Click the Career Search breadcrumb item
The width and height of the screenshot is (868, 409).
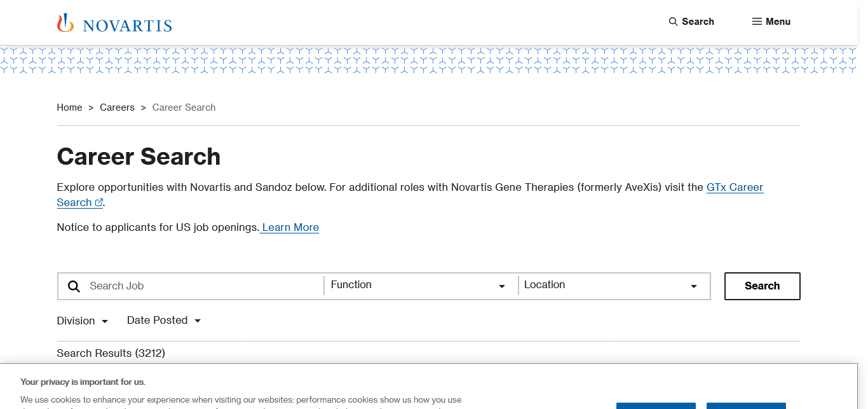[x=184, y=107]
